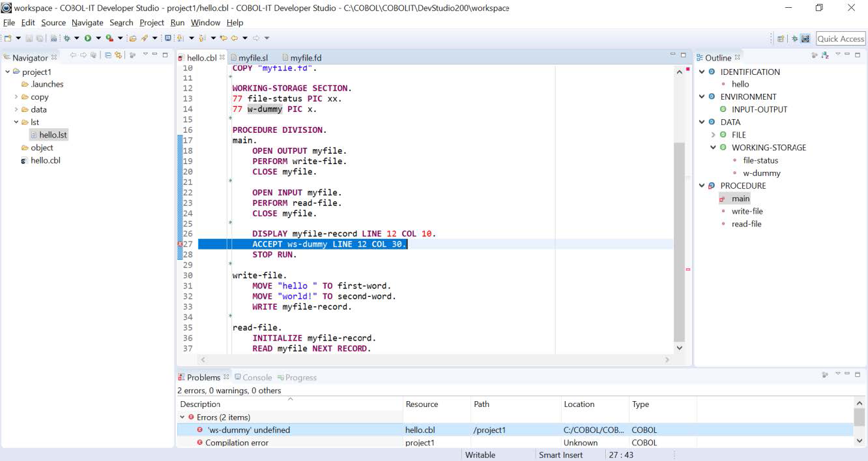Expand the copy folder in the Navigator
This screenshot has width=868, height=461.
pyautogui.click(x=17, y=96)
